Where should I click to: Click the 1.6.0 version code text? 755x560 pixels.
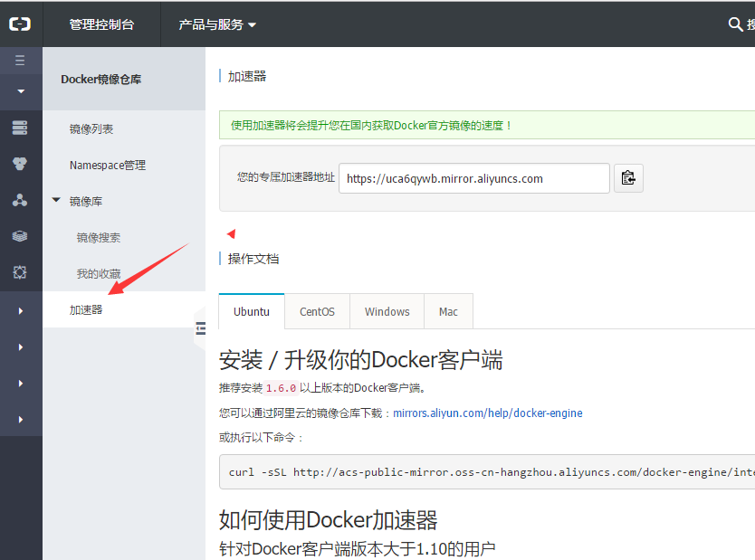(x=282, y=388)
